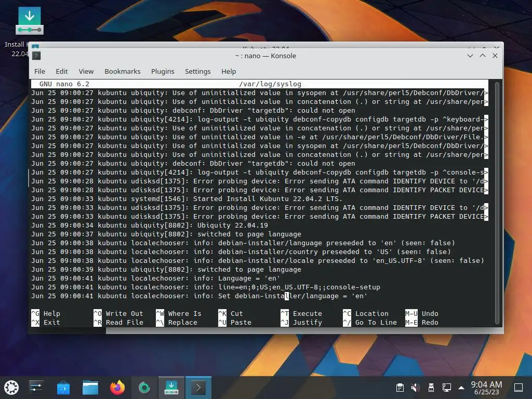Click the ^J Justify shortcut in nano

pos(301,323)
